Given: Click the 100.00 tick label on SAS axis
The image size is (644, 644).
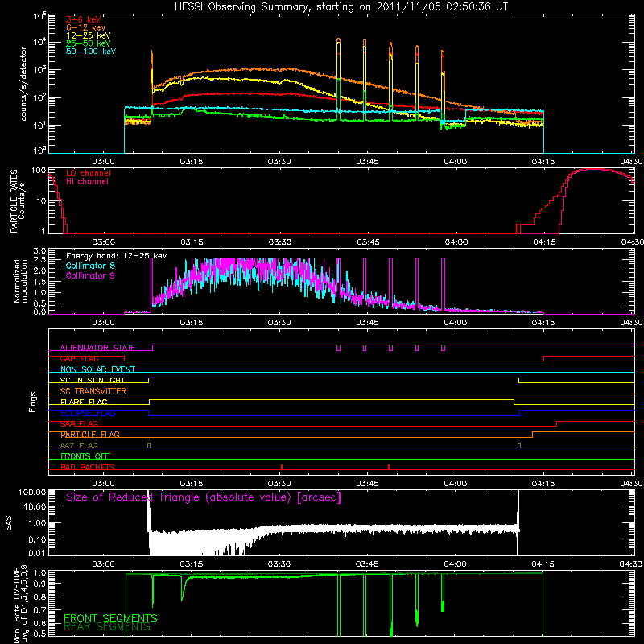Looking at the screenshot, I should click(32, 493).
